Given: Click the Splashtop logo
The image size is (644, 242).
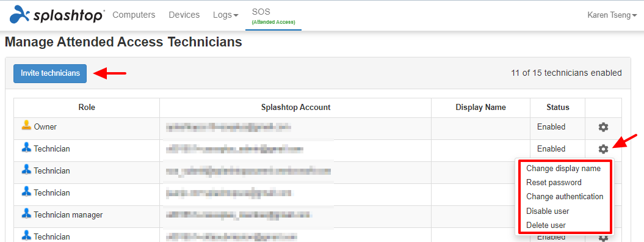Looking at the screenshot, I should 57,15.
